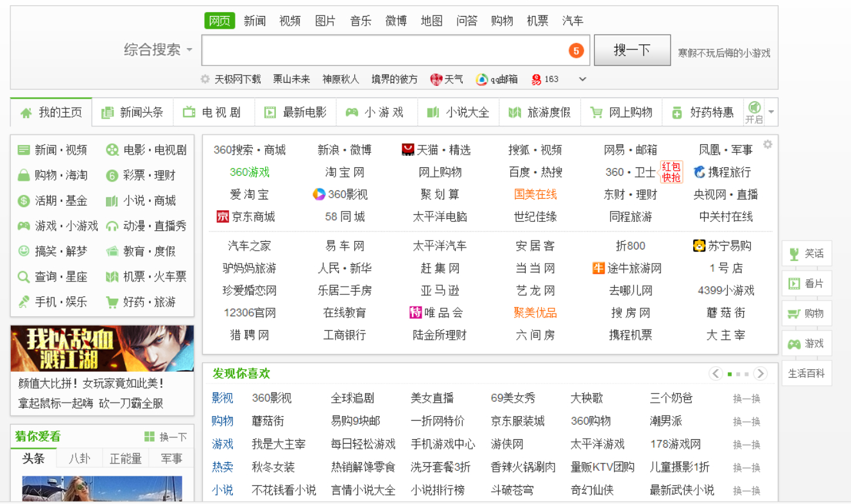Open 生活百科 in right sidebar

click(807, 373)
